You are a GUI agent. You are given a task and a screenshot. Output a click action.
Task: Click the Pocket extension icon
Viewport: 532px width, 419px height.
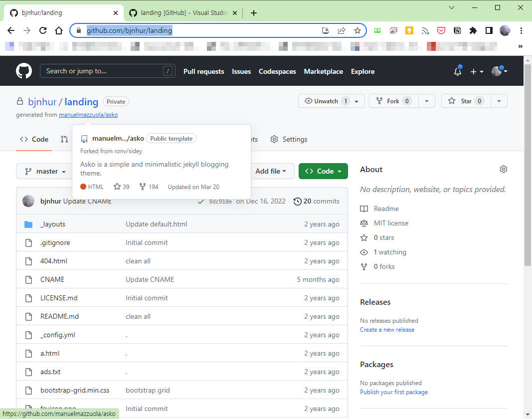tap(441, 30)
